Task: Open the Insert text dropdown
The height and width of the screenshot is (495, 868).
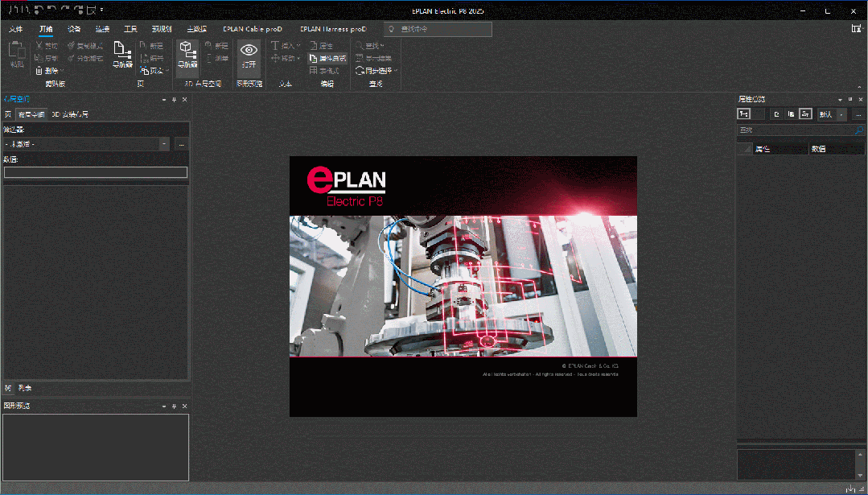Action: (298, 46)
